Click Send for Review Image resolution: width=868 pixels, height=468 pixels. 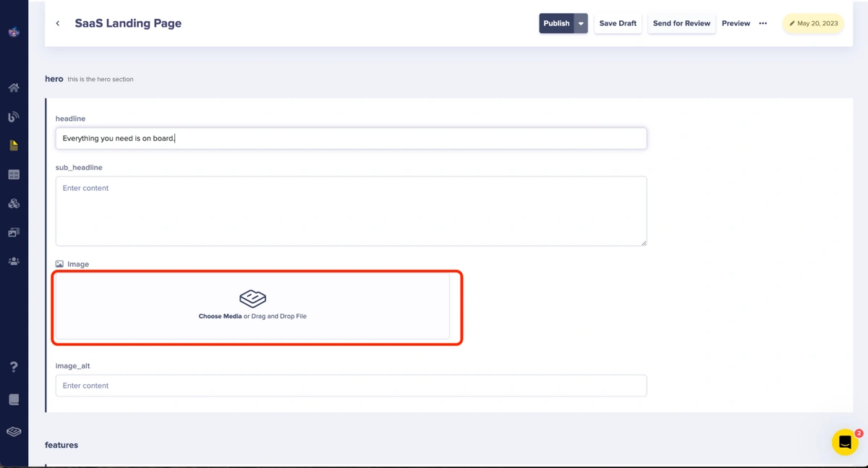[681, 23]
